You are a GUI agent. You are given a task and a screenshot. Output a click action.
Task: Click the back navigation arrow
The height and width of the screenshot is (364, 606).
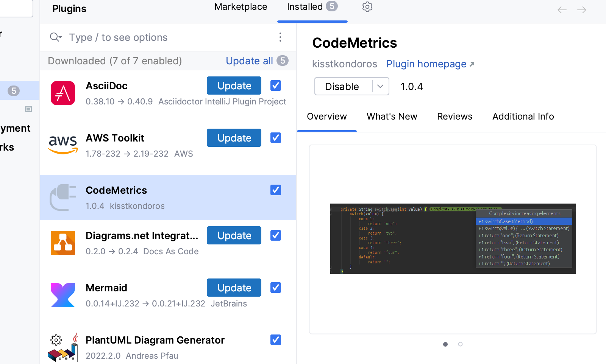tap(562, 10)
